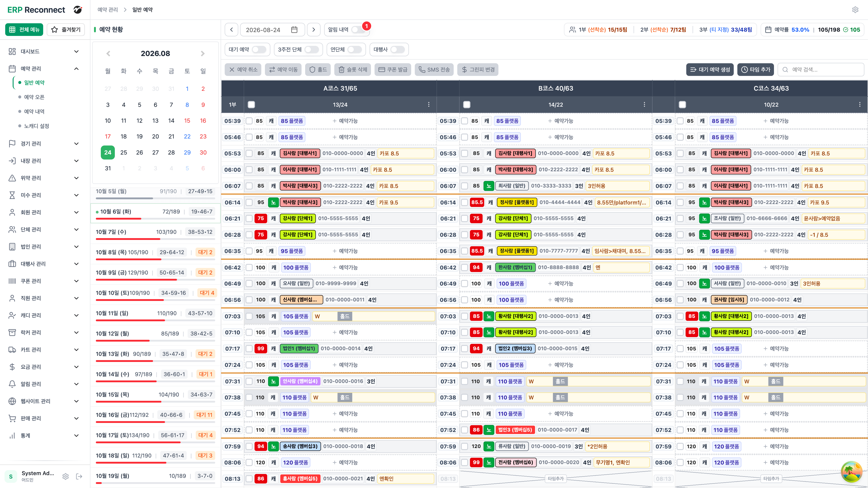Click the 예약 취소 button
868x488 pixels.
[x=243, y=70]
